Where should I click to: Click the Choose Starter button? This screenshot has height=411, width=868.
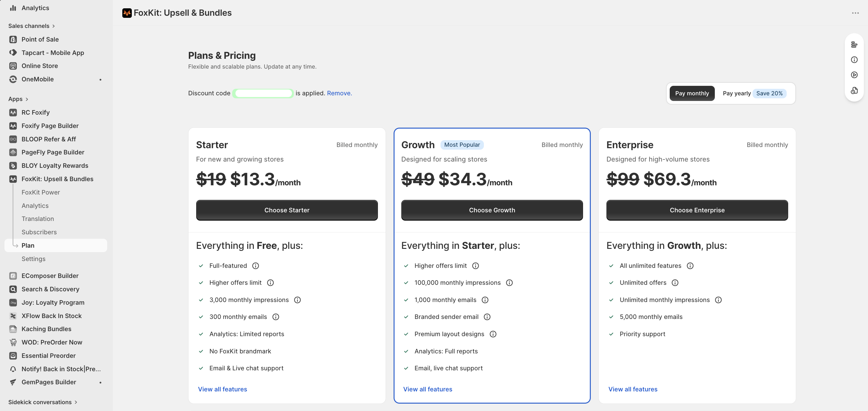click(x=287, y=210)
